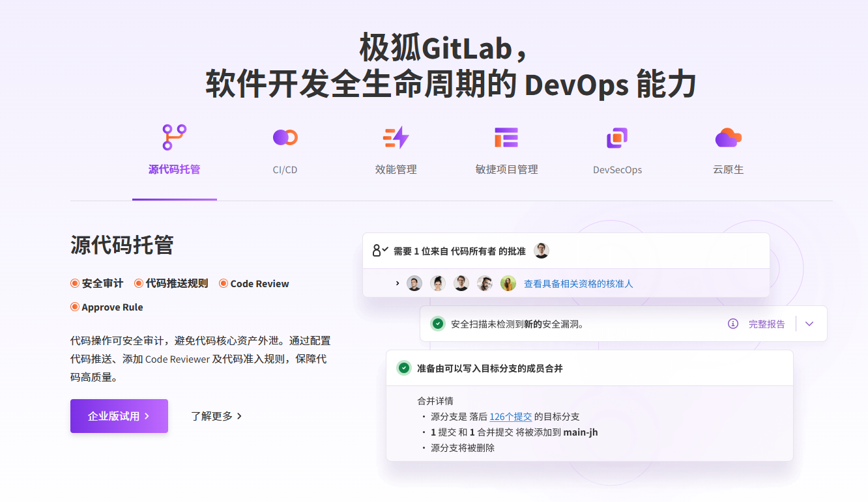Click the CI/CD overlapping circles icon
The height and width of the screenshot is (502, 868).
click(285, 137)
